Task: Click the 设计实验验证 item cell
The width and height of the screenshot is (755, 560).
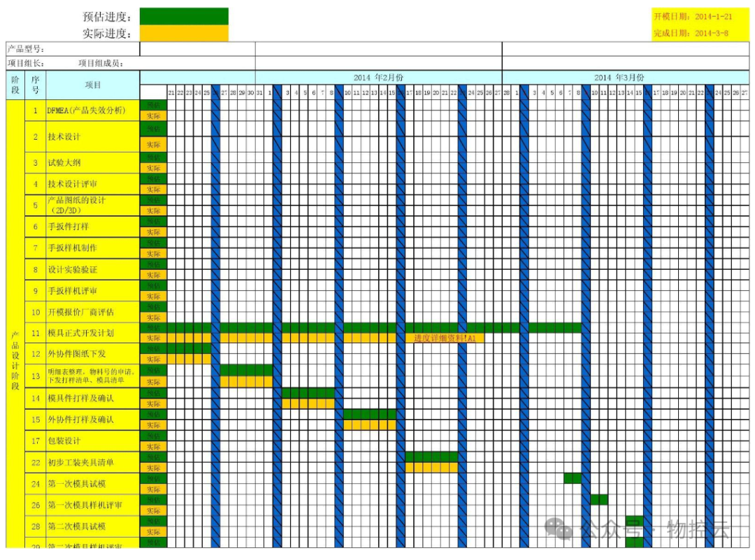Action: [93, 269]
